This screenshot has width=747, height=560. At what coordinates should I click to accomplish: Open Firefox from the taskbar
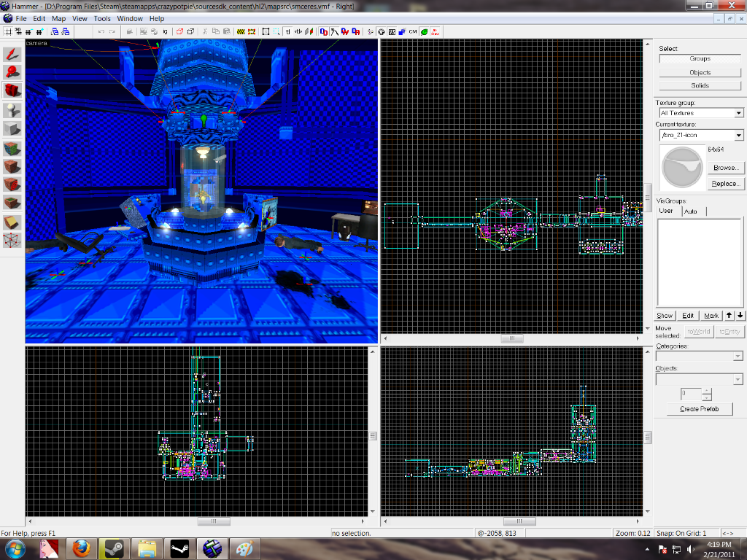pos(82,548)
